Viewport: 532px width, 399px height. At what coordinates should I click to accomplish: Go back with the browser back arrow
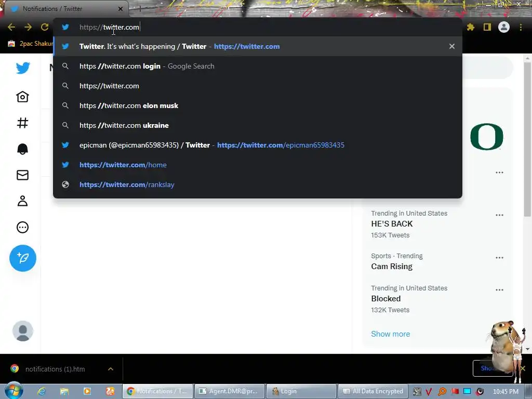tap(11, 27)
